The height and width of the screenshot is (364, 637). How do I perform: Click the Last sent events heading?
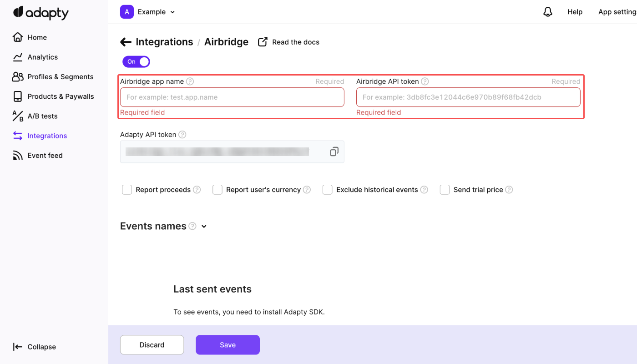coord(212,289)
